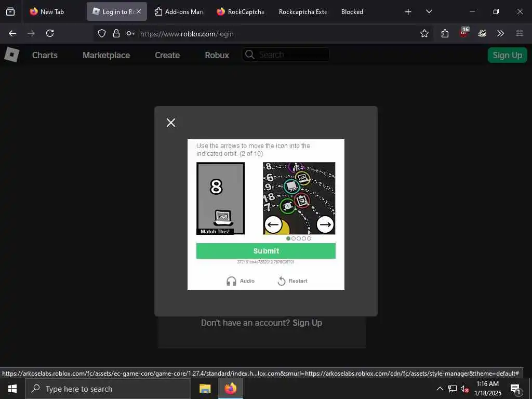This screenshot has width=532, height=399.
Task: Bookmark this page with the star
Action: (424, 33)
